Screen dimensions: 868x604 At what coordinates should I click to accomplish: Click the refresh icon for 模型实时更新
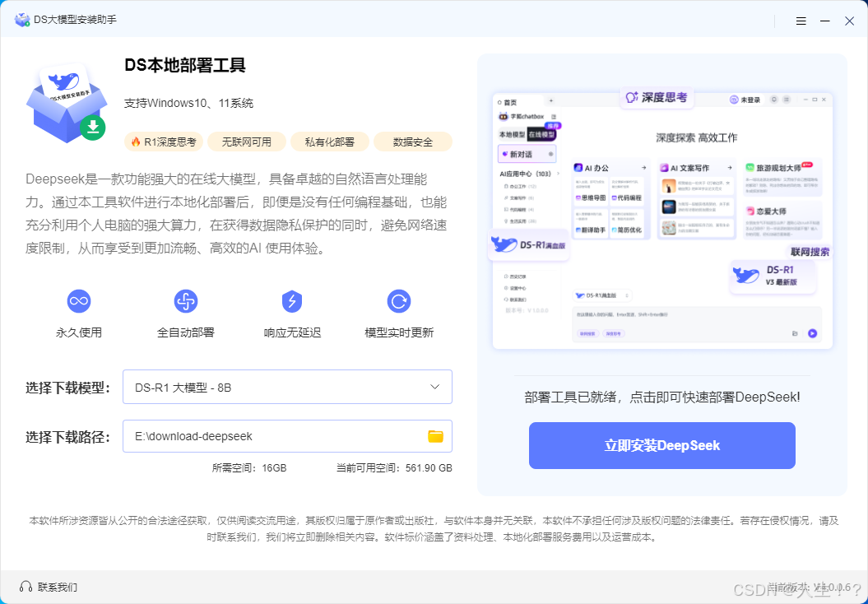[x=398, y=301]
